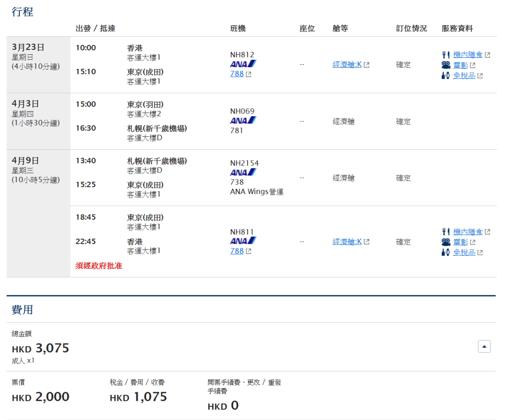
Task: Click the movie projector icon for NH811
Action: click(446, 242)
